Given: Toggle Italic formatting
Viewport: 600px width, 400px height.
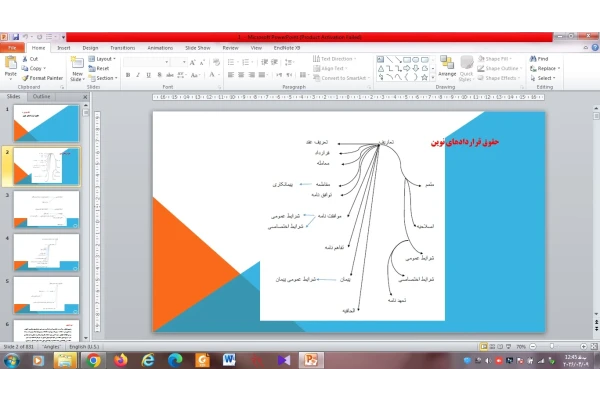Looking at the screenshot, I should coord(138,75).
